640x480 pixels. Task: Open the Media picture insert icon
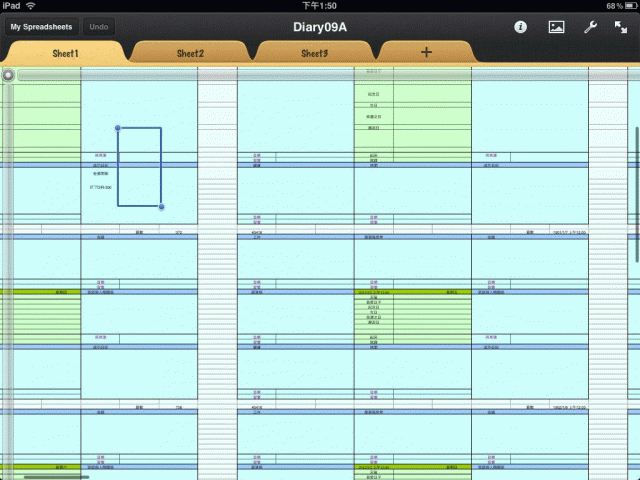pos(556,27)
